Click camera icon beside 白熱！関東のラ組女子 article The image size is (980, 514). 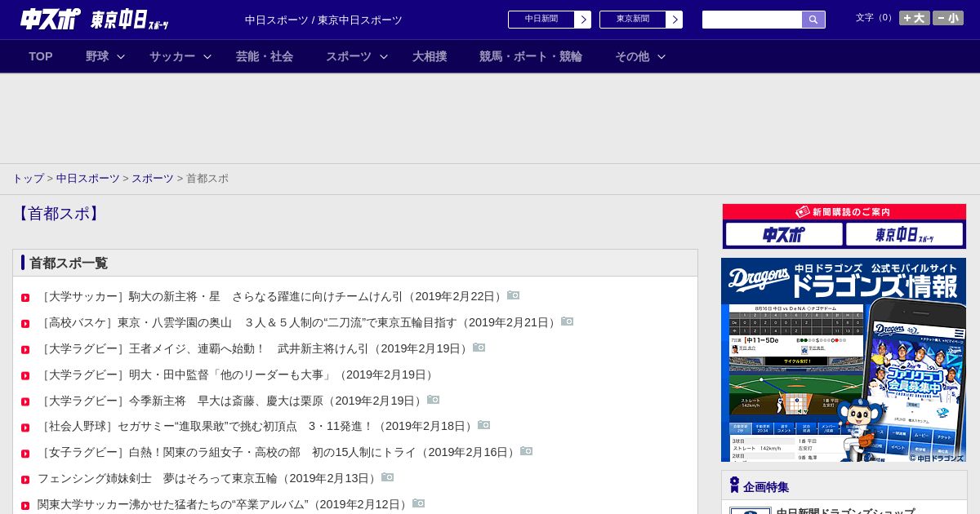pyautogui.click(x=526, y=451)
